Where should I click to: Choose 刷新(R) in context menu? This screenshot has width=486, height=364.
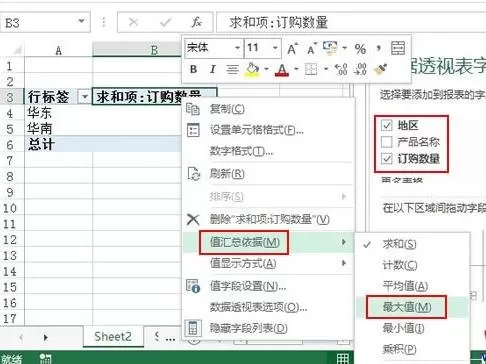(268, 174)
